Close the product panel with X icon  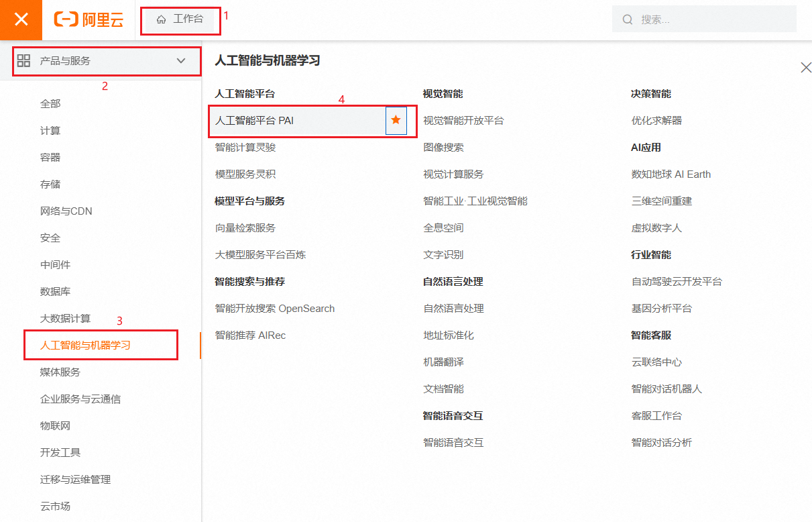(806, 67)
